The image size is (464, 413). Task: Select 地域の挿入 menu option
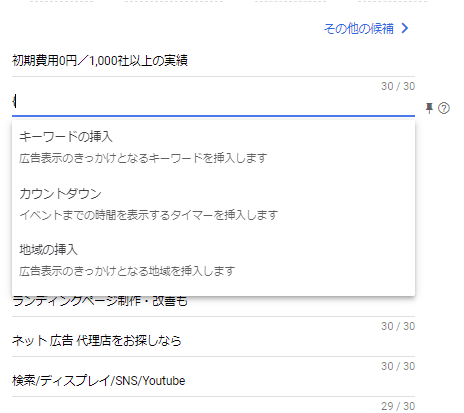[x=48, y=249]
